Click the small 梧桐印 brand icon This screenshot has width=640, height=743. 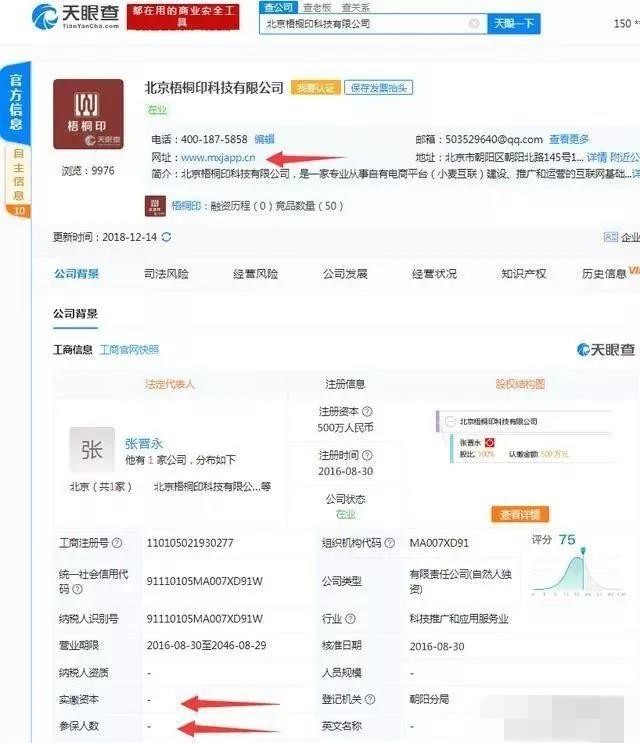(155, 206)
